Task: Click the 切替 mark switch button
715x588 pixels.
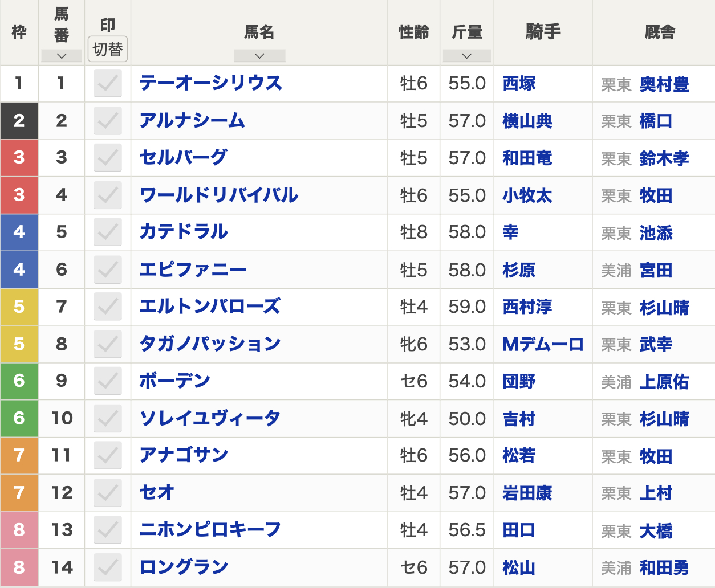Action: coord(108,50)
